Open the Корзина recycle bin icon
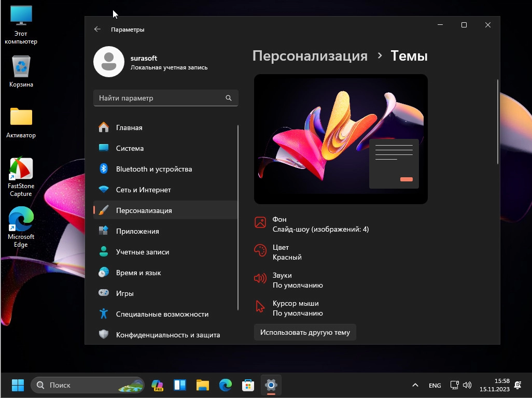 coord(21,72)
